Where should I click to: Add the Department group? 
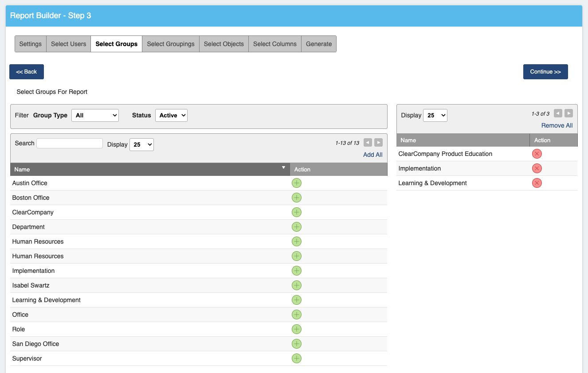coord(297,227)
